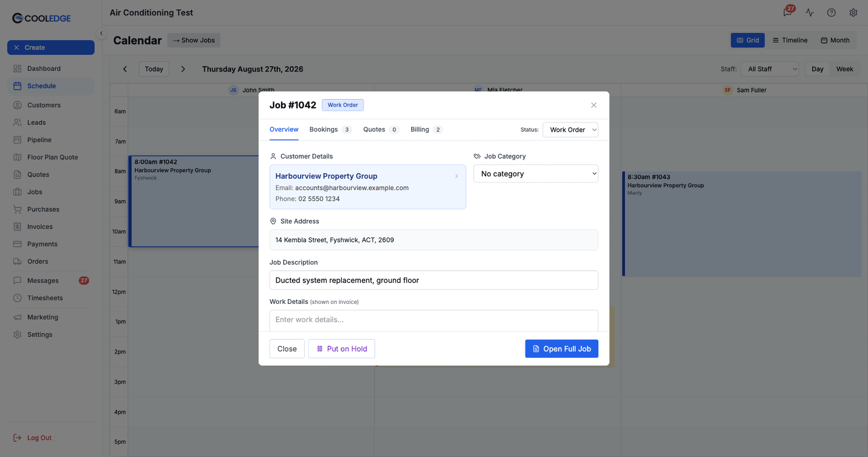The image size is (868, 457).
Task: Open Purchases in the sidebar
Action: (51, 210)
